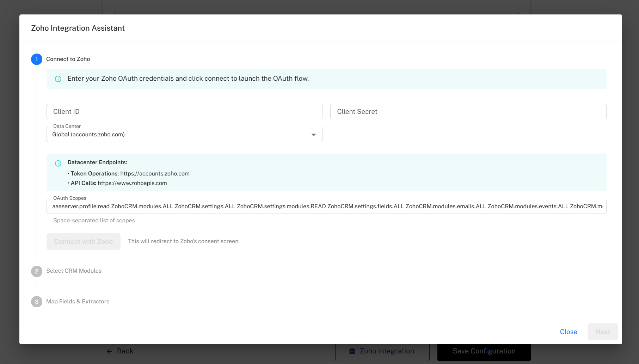Click the icon on Zoho Integration button

(352, 351)
